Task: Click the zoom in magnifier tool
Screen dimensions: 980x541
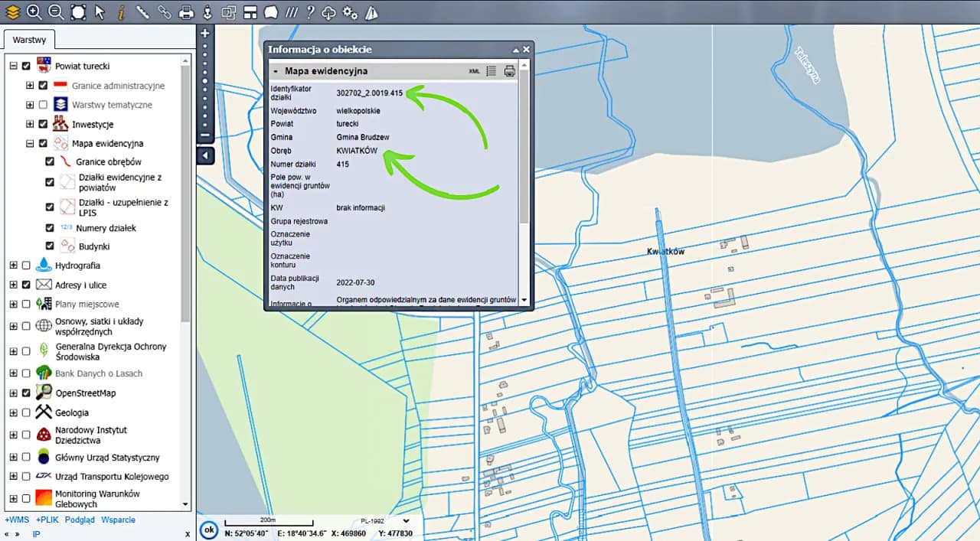Action: [x=34, y=11]
